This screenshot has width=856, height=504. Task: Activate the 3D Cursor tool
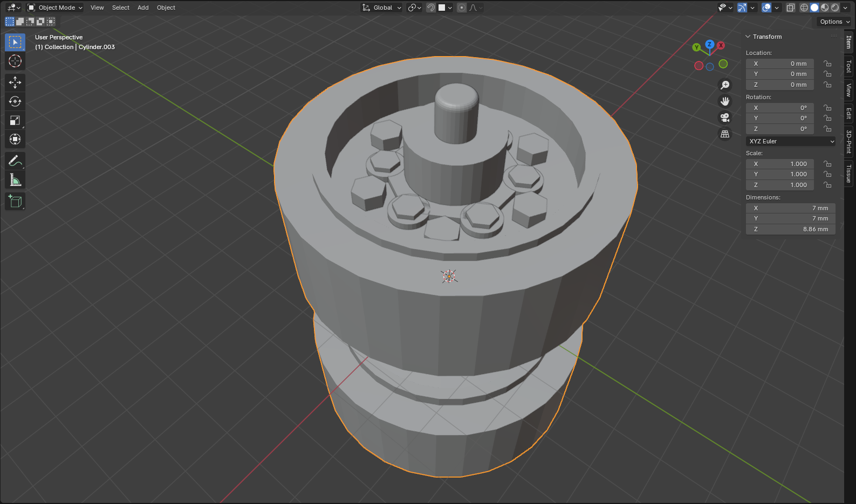(x=15, y=61)
